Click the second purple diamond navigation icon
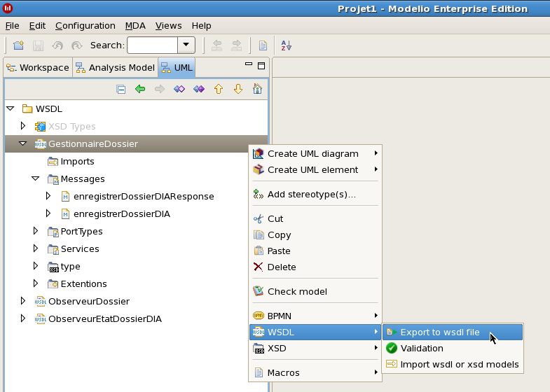Screen dimensions: 550x392 coord(199,89)
